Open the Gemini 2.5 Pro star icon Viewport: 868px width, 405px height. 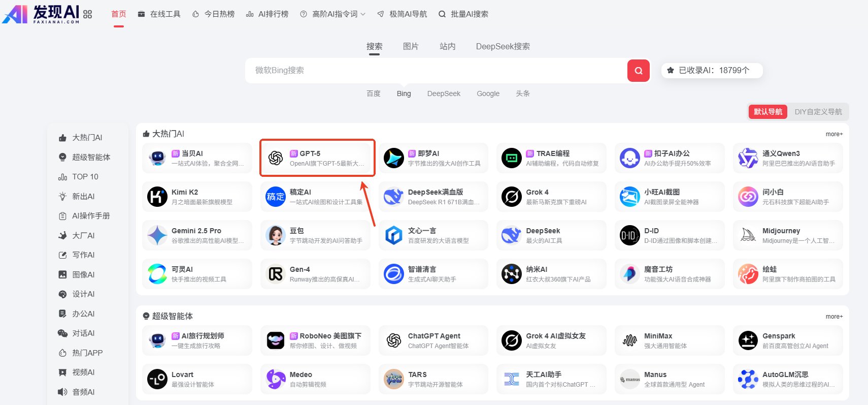click(x=157, y=235)
